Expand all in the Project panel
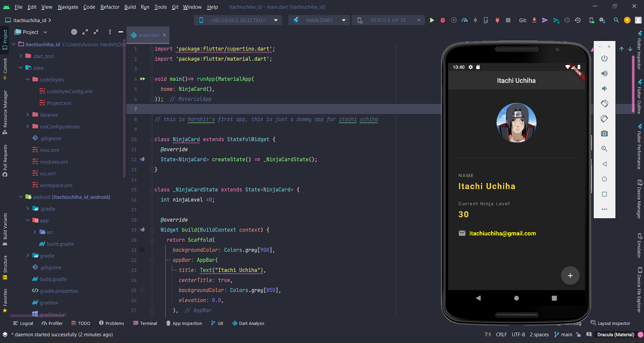The width and height of the screenshot is (644, 343). [85, 32]
